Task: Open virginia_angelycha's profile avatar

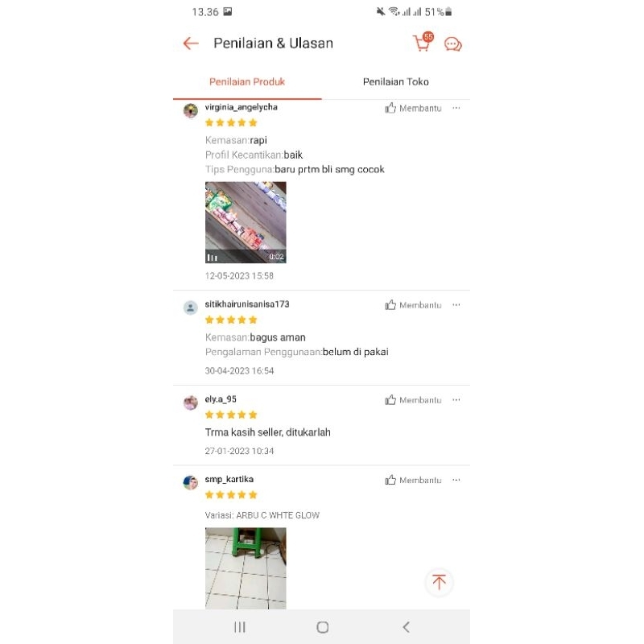Action: (191, 110)
